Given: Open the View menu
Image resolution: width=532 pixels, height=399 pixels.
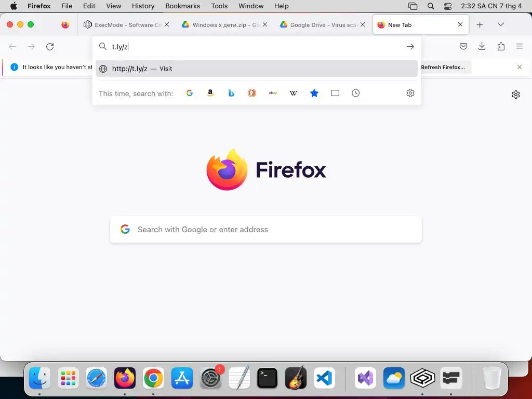Looking at the screenshot, I should click(x=113, y=6).
